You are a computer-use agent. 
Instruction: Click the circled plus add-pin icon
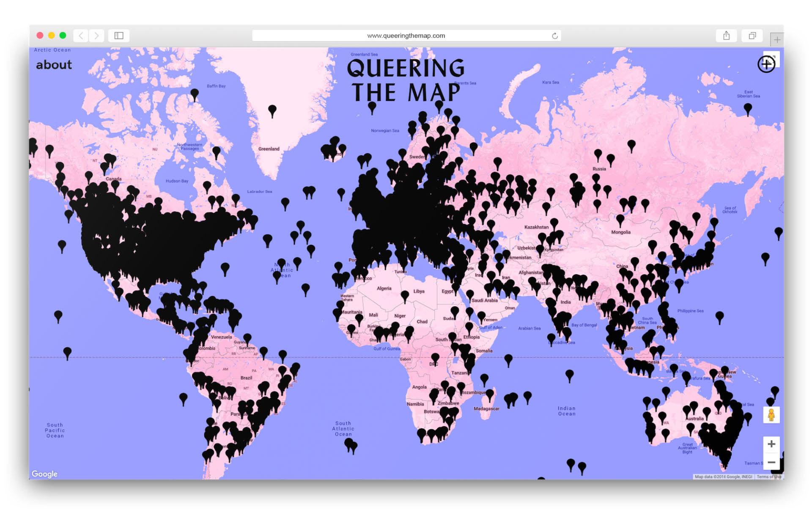click(x=766, y=64)
